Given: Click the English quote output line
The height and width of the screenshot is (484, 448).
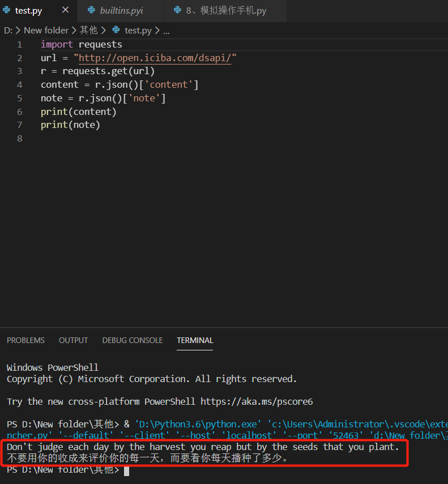Looking at the screenshot, I should click(x=203, y=447).
